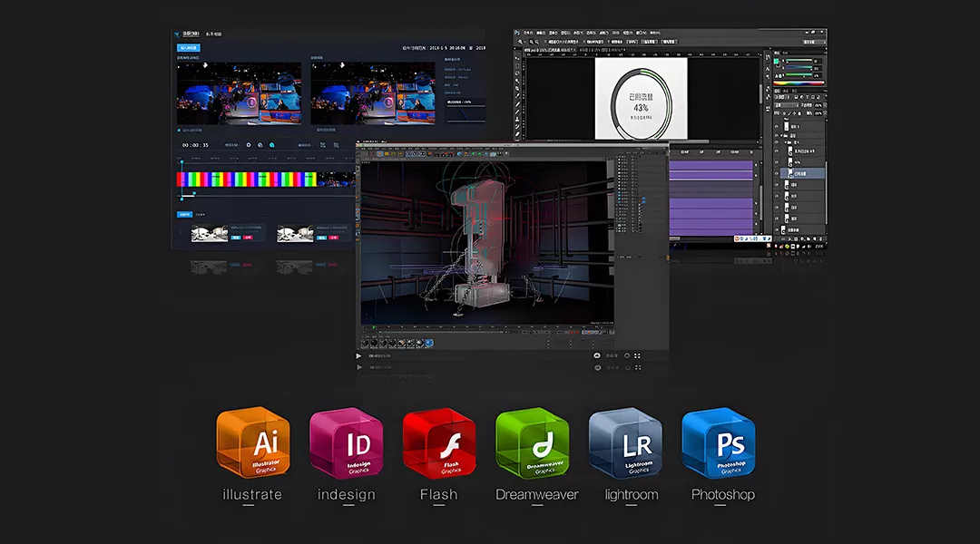Click the 'Dreamweaver' caption text
Image resolution: width=980 pixels, height=544 pixels.
[x=537, y=495]
